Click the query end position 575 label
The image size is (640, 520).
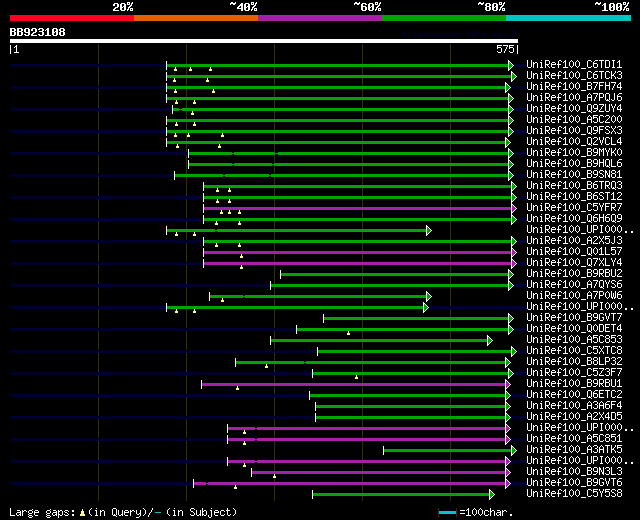pyautogui.click(x=505, y=49)
